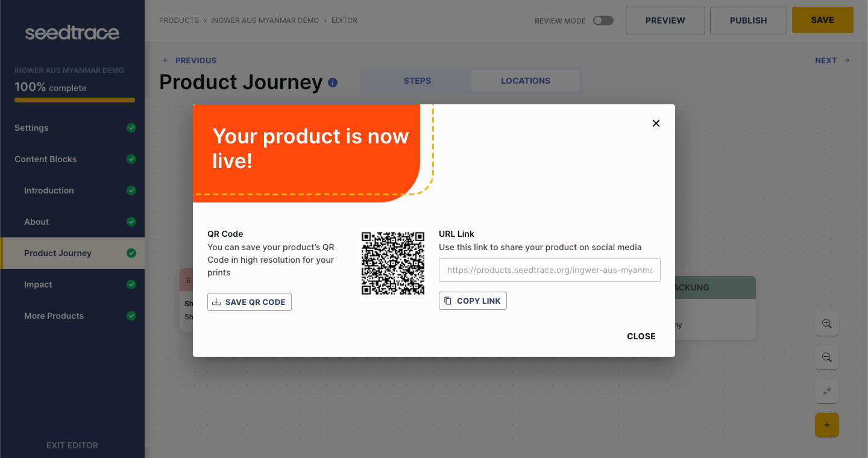Click the product URL link field
This screenshot has width=868, height=458.
tap(550, 270)
